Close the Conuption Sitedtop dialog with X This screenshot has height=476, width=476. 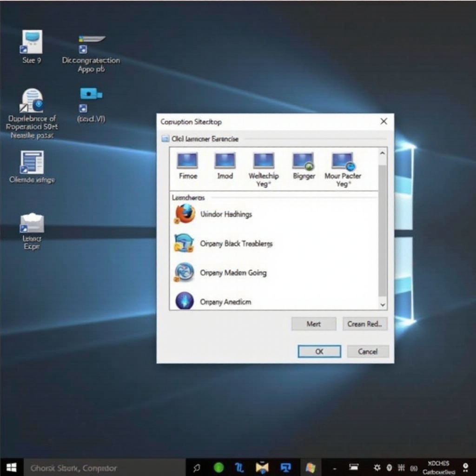[383, 121]
